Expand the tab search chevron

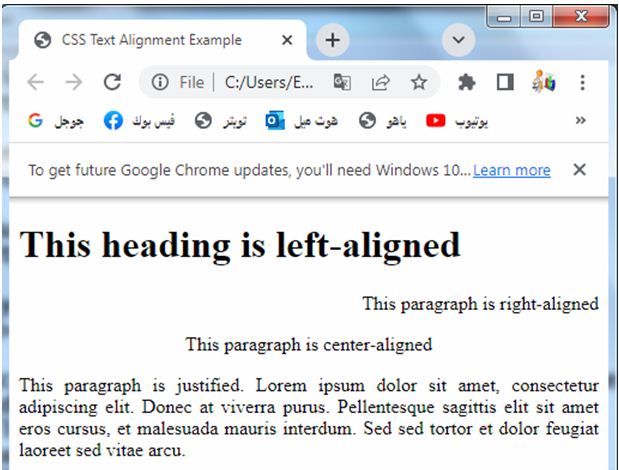[x=458, y=40]
